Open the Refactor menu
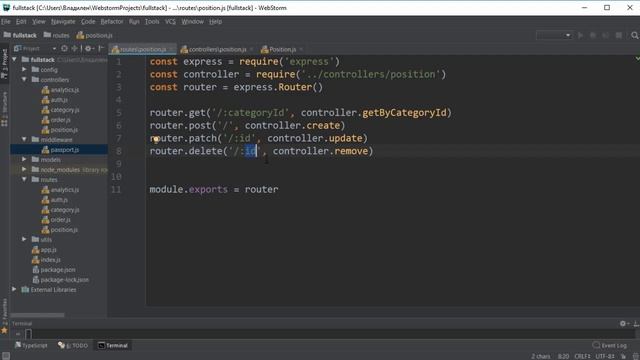The height and width of the screenshot is (360, 640). click(x=111, y=22)
